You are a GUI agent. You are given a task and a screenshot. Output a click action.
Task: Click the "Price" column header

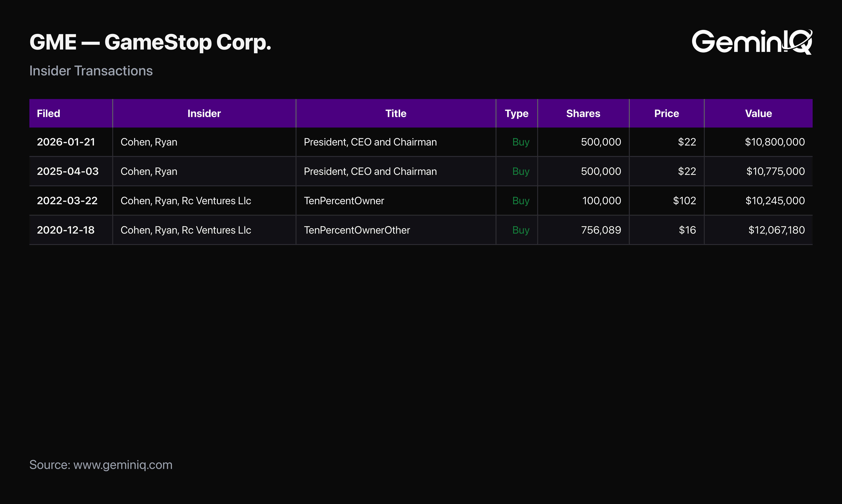pyautogui.click(x=667, y=113)
